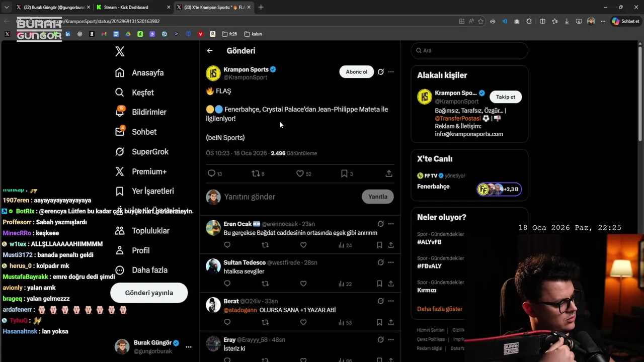Open new browser tab
This screenshot has height=362, width=644.
pyautogui.click(x=261, y=7)
